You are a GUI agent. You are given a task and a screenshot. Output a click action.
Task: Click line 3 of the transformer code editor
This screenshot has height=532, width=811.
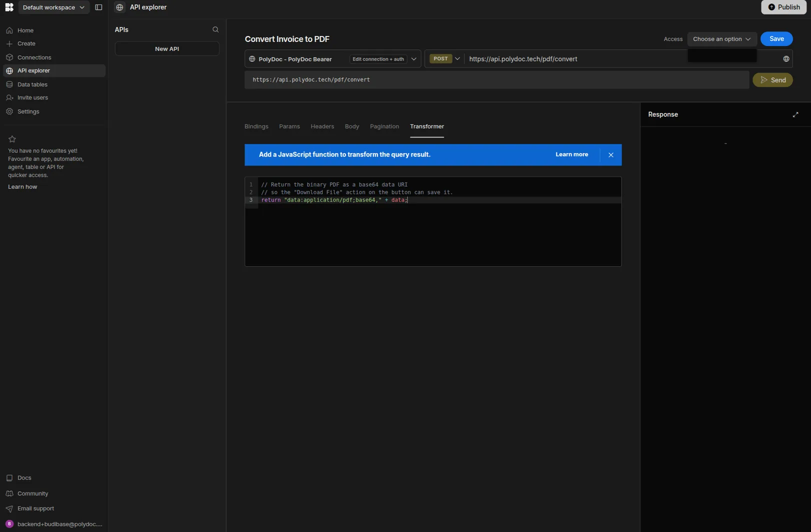tap(433, 200)
